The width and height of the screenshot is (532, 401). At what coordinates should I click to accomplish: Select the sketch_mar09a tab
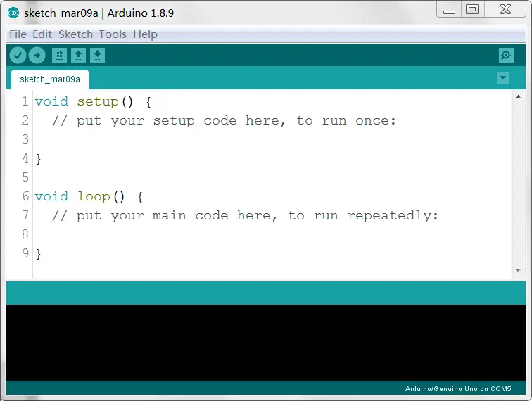[x=50, y=79]
